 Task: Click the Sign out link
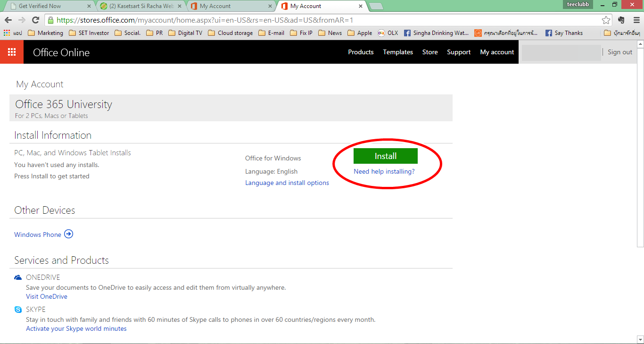620,52
